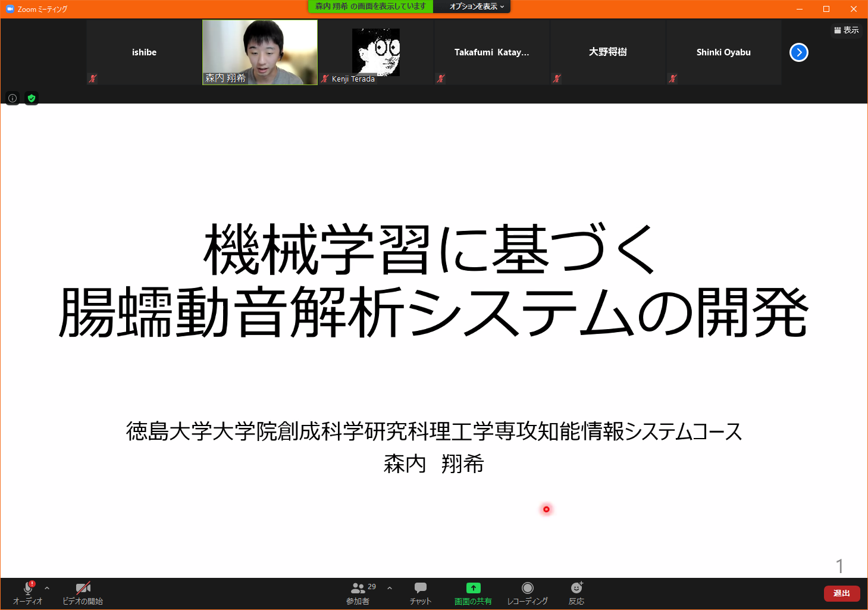
Task: Open the オプションを表示 dropdown
Action: [x=472, y=7]
